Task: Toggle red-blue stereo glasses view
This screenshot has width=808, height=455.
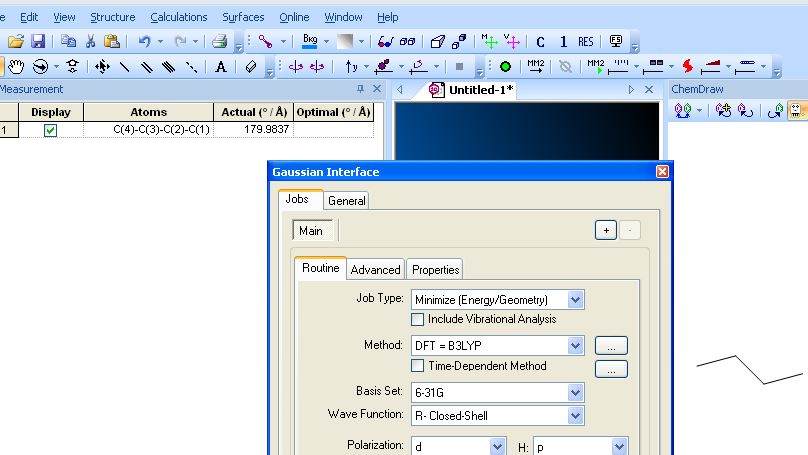Action: [x=385, y=41]
